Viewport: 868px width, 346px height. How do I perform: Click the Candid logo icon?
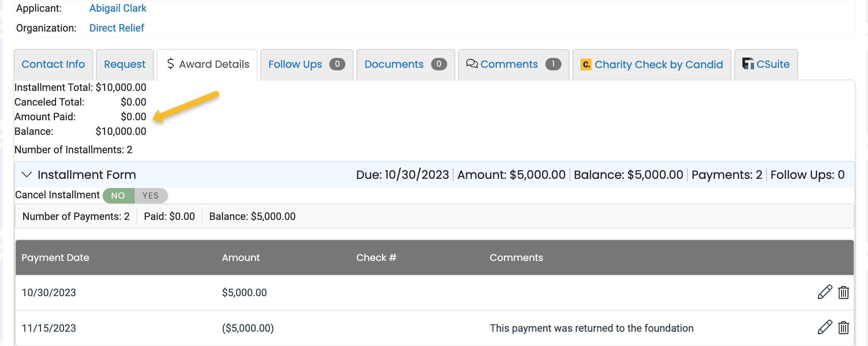point(586,64)
